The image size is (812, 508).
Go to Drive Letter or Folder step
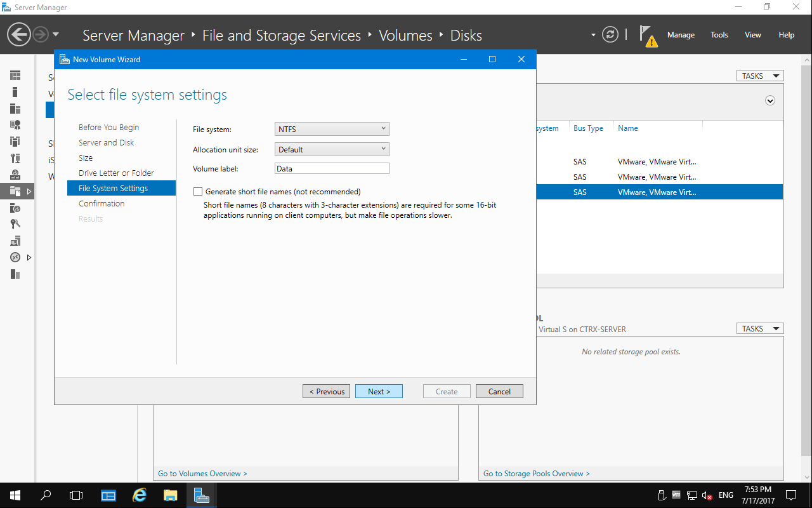point(116,173)
